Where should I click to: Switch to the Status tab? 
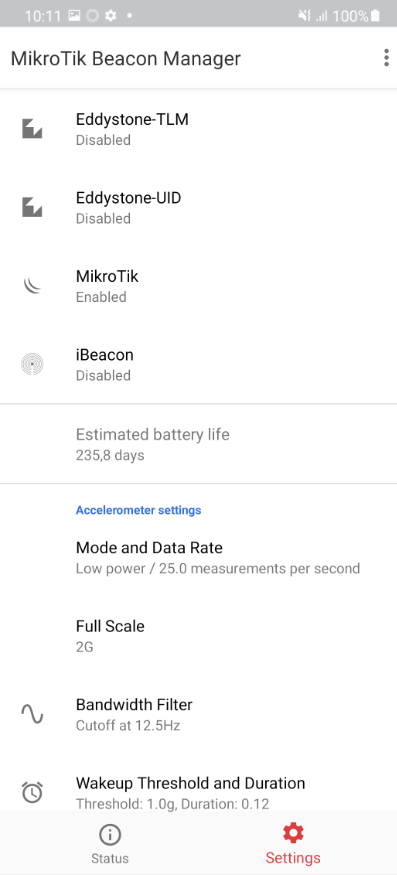(x=110, y=843)
